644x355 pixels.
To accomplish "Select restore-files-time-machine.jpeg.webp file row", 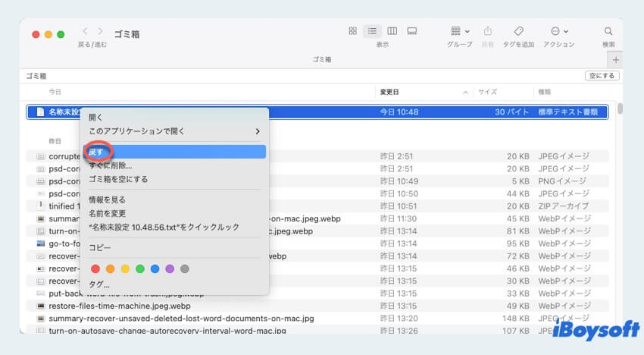I will coord(120,306).
